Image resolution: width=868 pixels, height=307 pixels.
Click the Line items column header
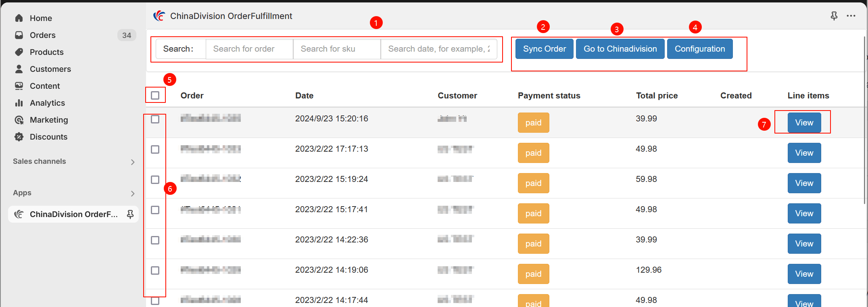pyautogui.click(x=808, y=96)
